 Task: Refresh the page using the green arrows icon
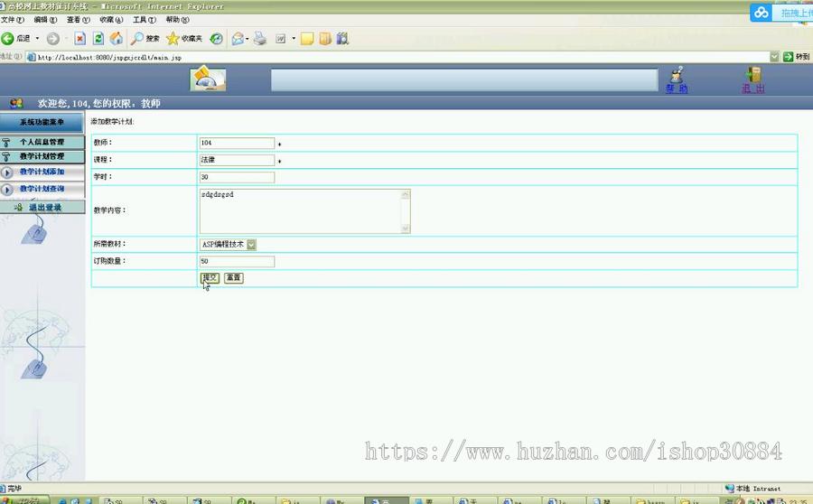click(x=98, y=38)
